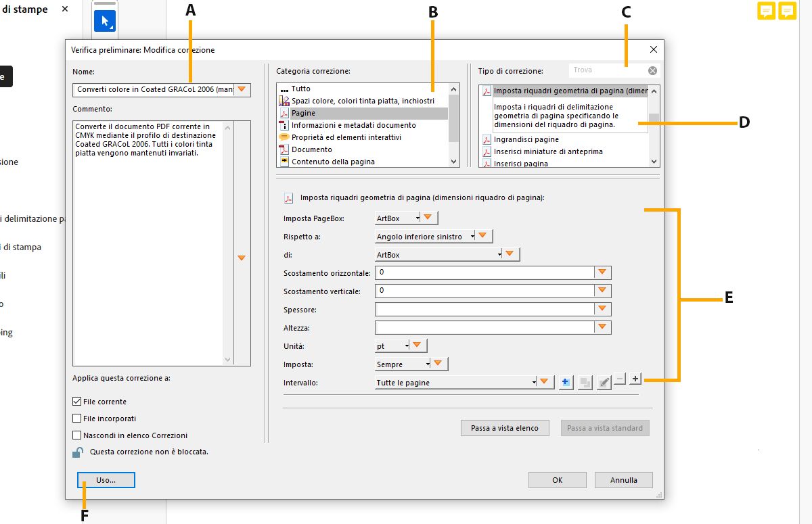The image size is (812, 524).
Task: Open the second yellow comment note icon
Action: 787,11
